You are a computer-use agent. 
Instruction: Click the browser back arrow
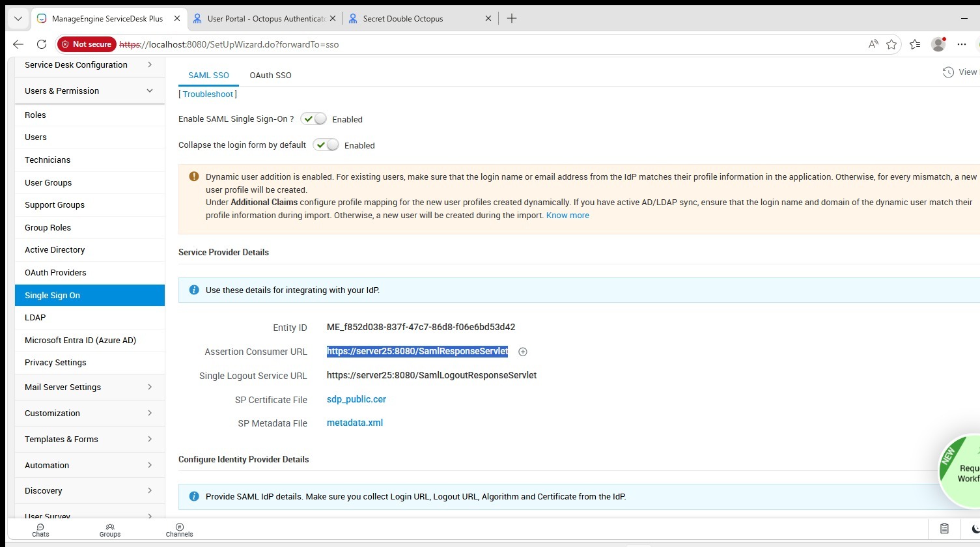[18, 44]
